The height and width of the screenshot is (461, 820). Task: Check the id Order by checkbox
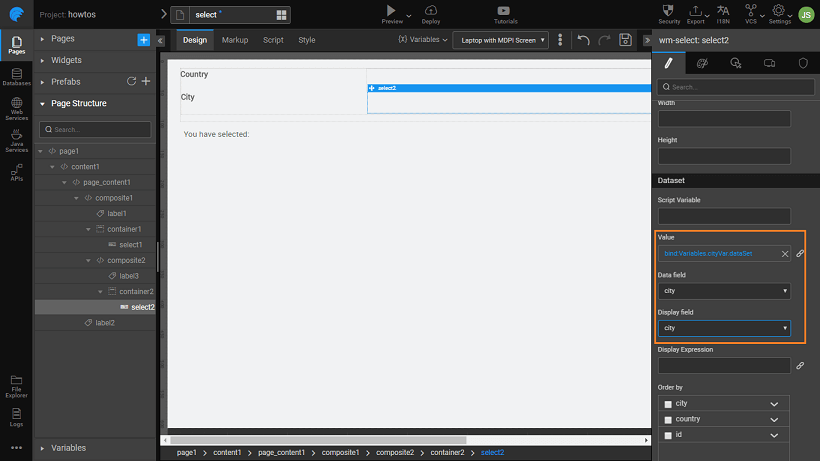coord(669,436)
